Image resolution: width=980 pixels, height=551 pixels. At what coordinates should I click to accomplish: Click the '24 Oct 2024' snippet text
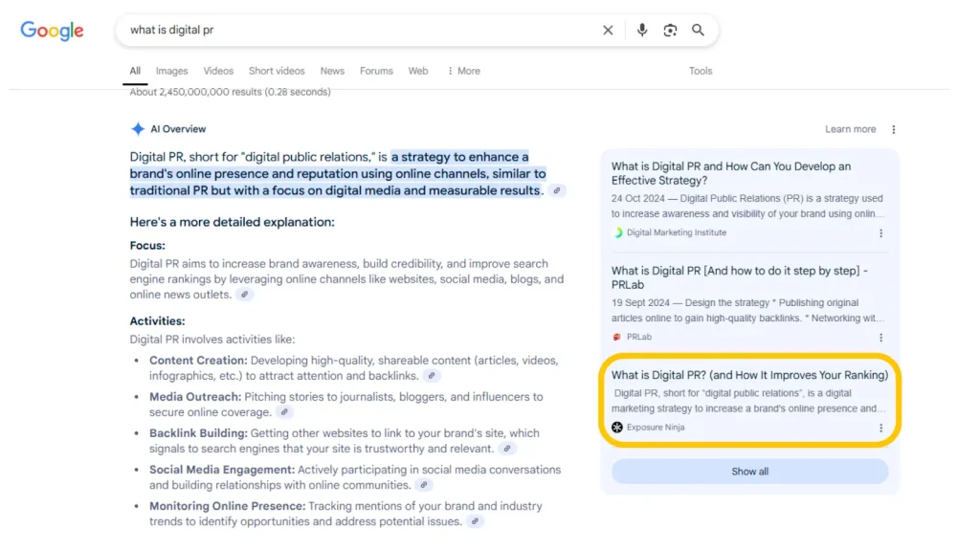(637, 199)
